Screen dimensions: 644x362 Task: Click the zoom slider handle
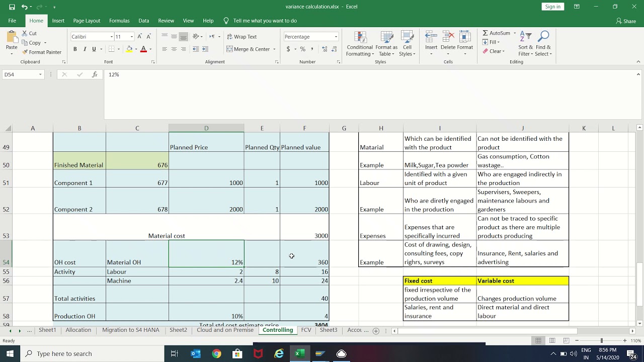(601, 341)
